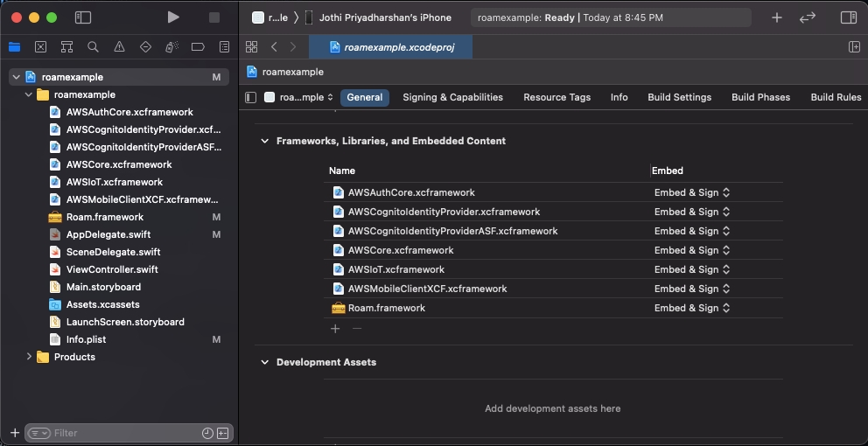Open AppDelegate.swift file
This screenshot has height=446, width=868.
(x=108, y=234)
